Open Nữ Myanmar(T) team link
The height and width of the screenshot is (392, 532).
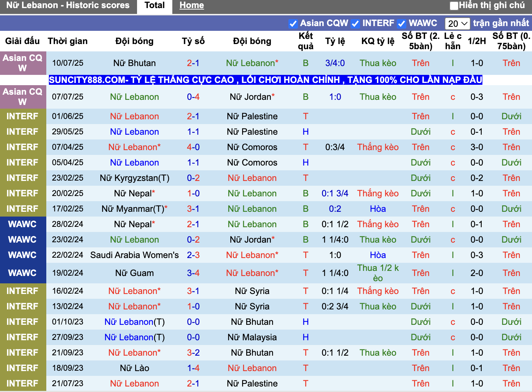[x=134, y=209]
